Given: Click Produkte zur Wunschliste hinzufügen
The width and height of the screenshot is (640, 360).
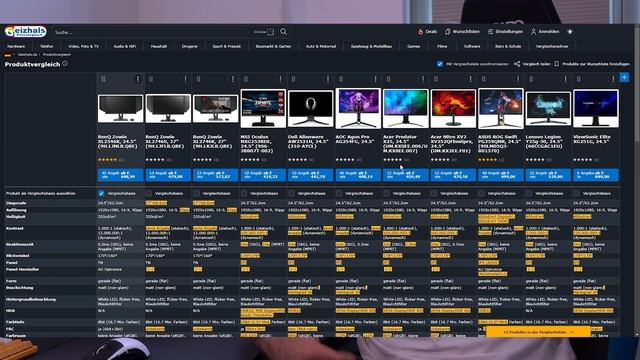Looking at the screenshot, I should (x=592, y=64).
